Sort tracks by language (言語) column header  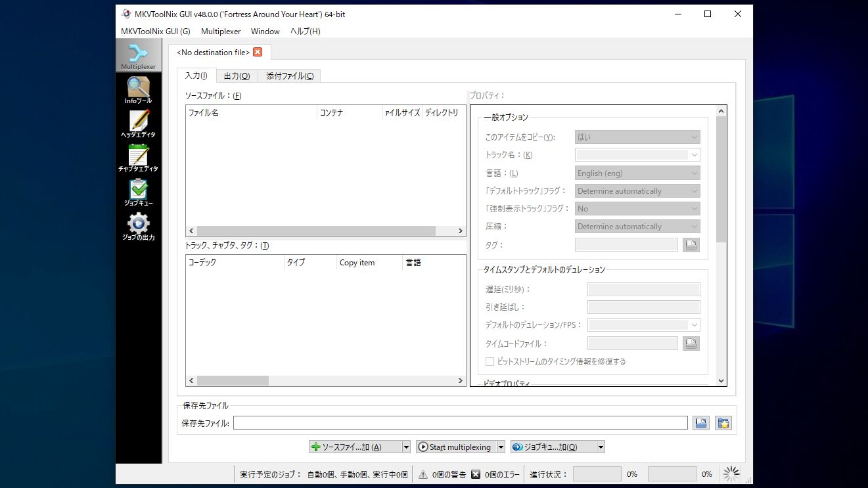point(434,263)
